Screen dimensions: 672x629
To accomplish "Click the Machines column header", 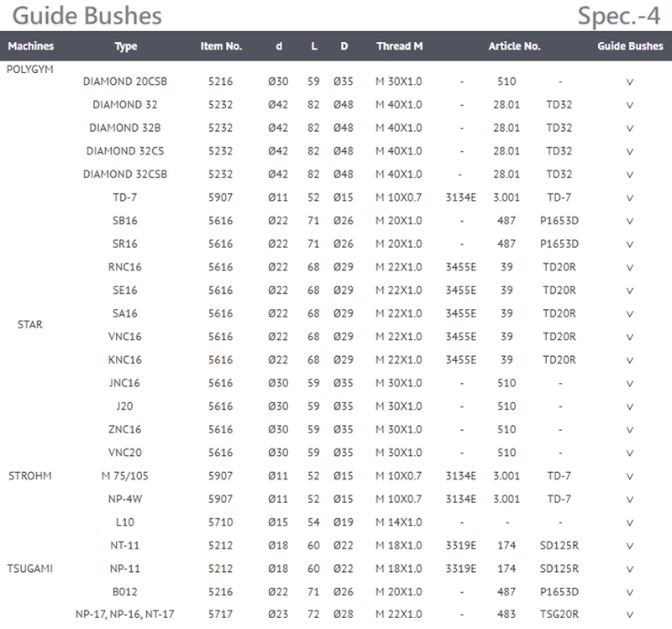I will 30,46.
